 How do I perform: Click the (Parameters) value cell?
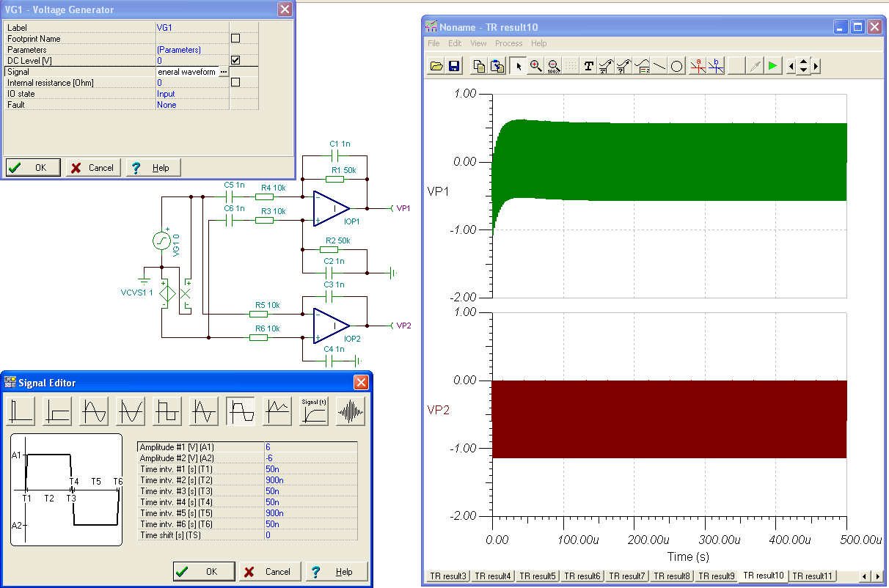click(192, 49)
